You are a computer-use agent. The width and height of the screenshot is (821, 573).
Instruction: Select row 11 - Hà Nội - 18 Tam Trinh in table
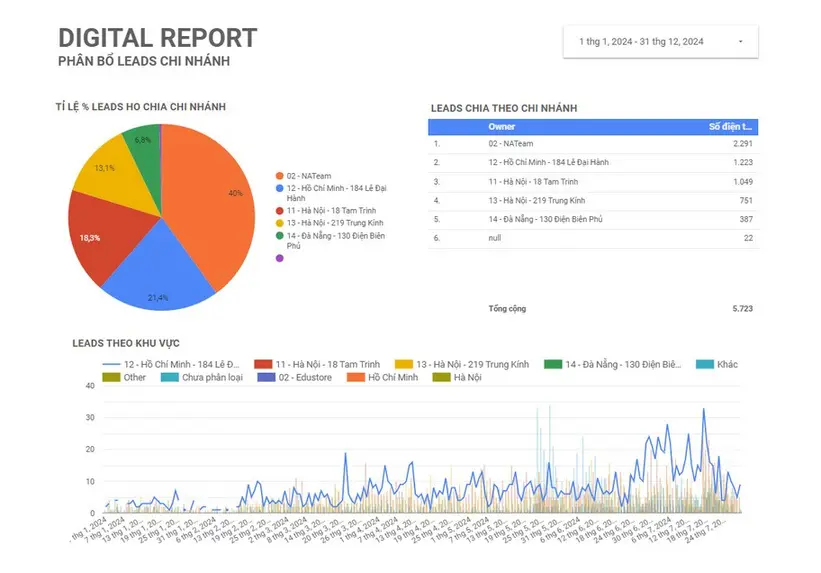(593, 182)
